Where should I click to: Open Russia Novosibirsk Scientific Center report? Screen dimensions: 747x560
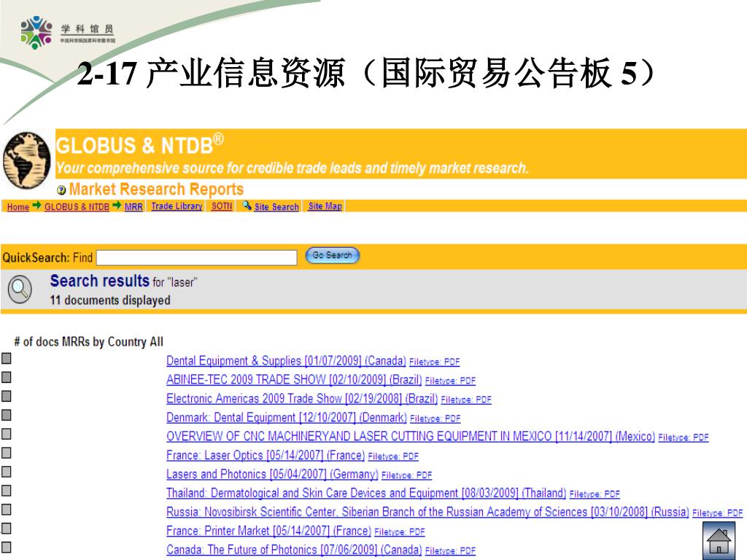[427, 512]
